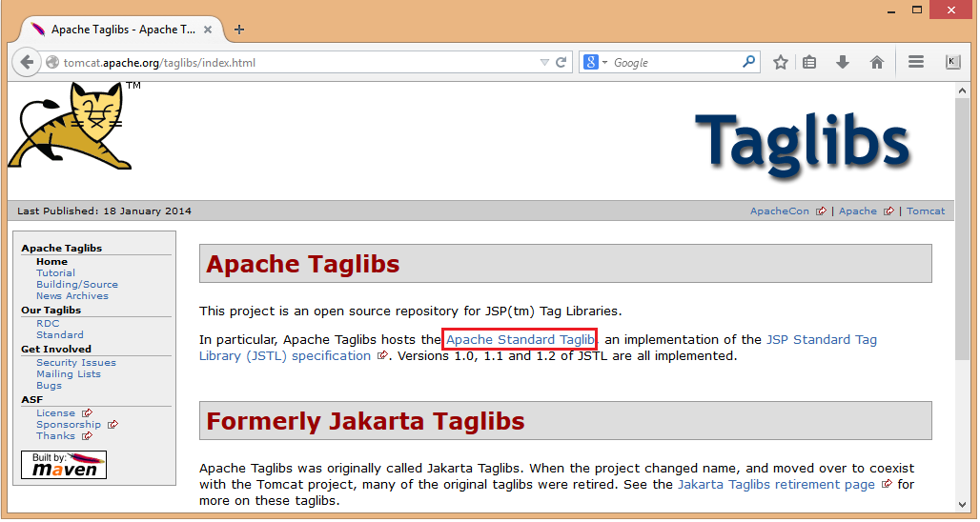Click the 'Formerly Jakarta Taglibs' heading
This screenshot has height=522, width=980.
coord(365,421)
